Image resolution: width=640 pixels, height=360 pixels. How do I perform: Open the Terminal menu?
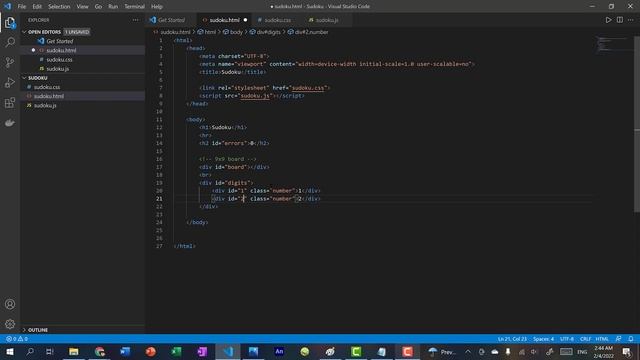tap(134, 7)
